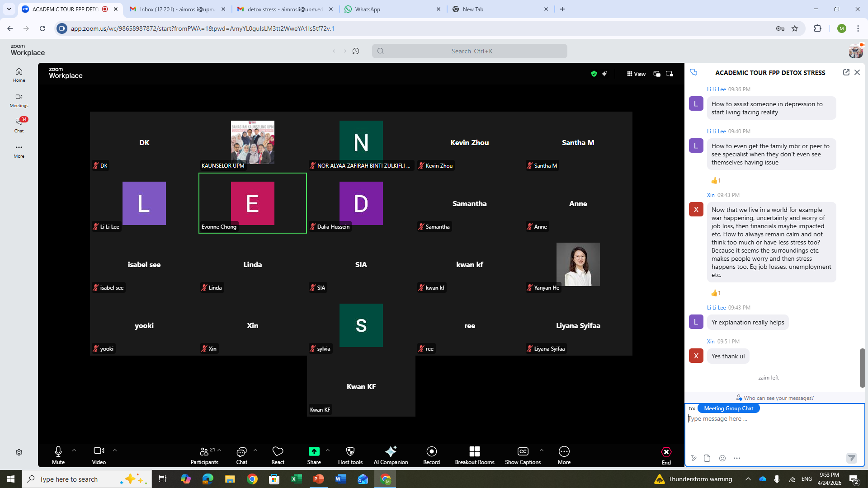
Task: Close the chat panel
Action: tap(857, 72)
